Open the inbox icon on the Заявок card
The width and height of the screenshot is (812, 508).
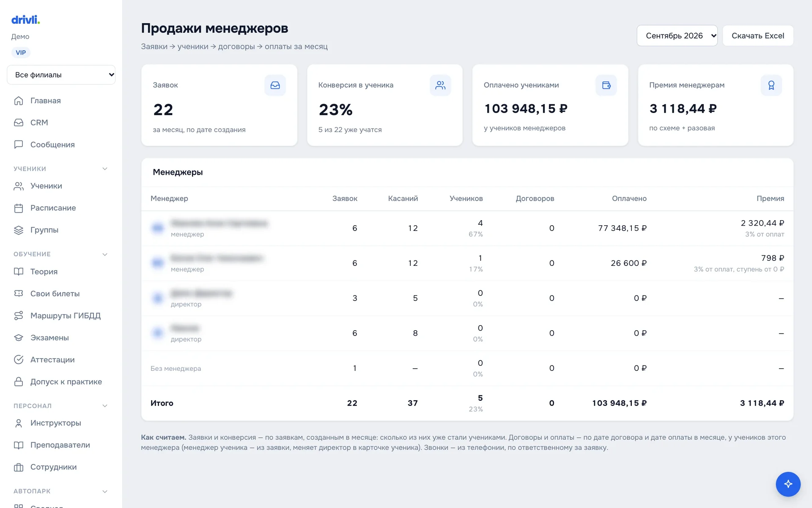pyautogui.click(x=275, y=85)
